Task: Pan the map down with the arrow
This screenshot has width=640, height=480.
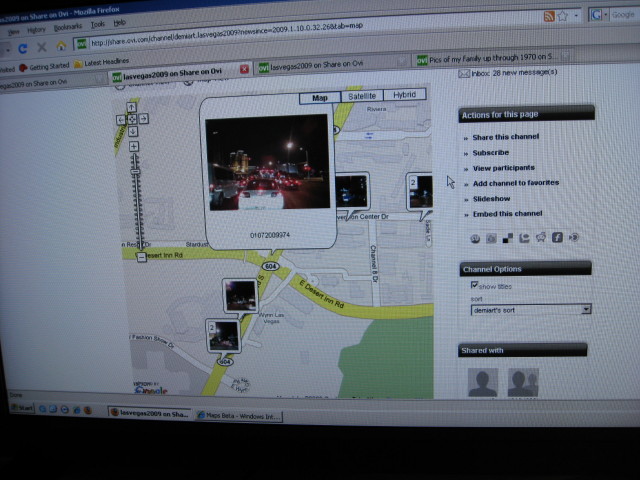Action: click(x=133, y=131)
